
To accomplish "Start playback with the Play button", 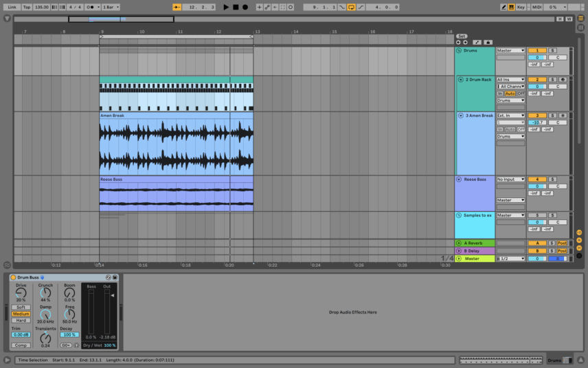I will (226, 7).
